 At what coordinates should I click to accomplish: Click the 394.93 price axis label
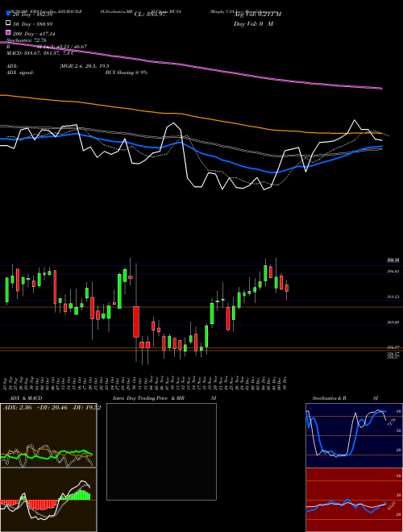(x=393, y=272)
